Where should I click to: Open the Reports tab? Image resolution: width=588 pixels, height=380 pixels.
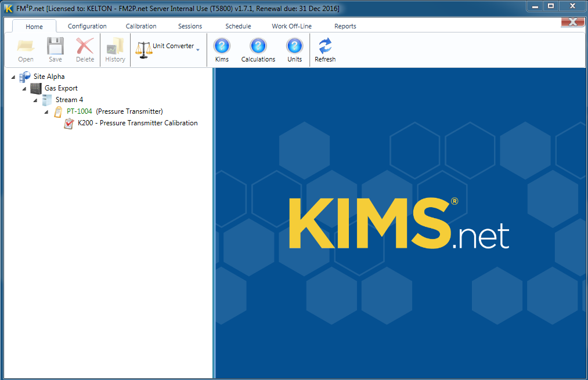pyautogui.click(x=345, y=26)
